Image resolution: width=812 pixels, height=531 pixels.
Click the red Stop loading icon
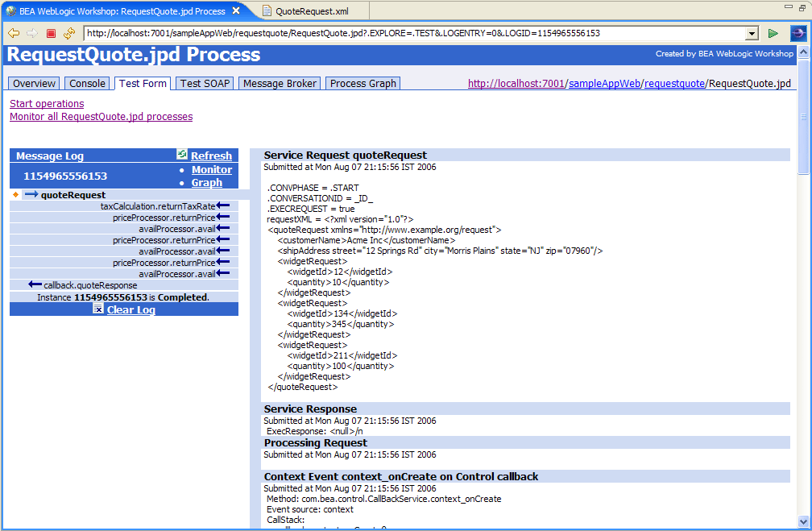tap(51, 33)
